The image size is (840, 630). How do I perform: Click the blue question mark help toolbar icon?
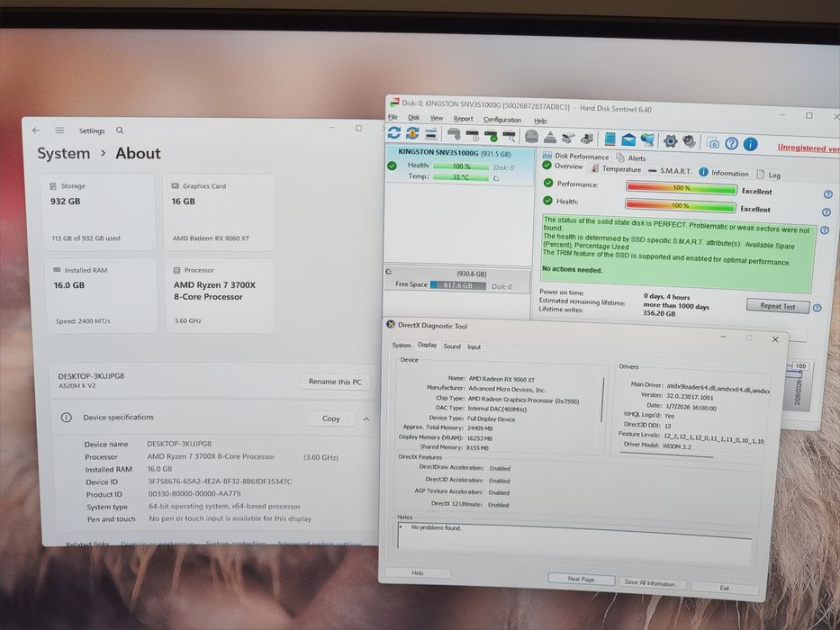click(x=731, y=143)
